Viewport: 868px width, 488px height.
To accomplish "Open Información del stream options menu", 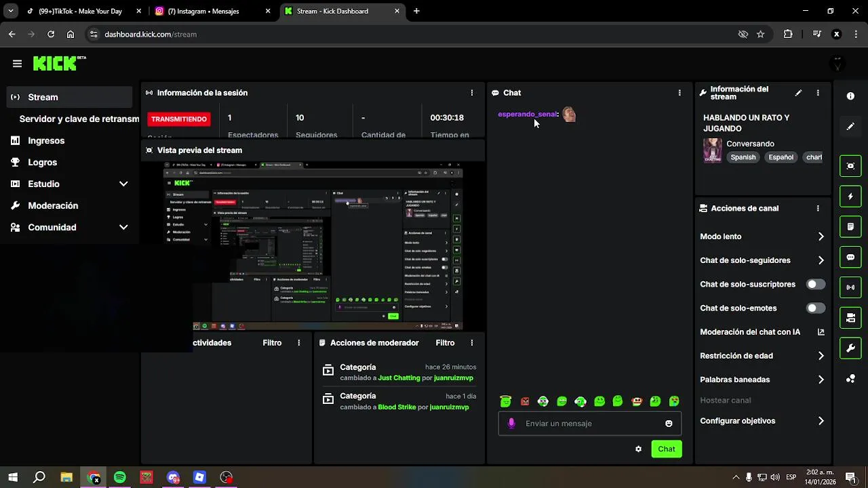I will point(818,93).
